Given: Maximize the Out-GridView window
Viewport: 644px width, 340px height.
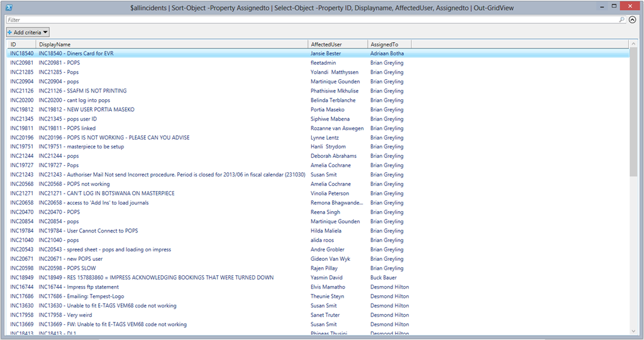Looking at the screenshot, I should click(605, 6).
